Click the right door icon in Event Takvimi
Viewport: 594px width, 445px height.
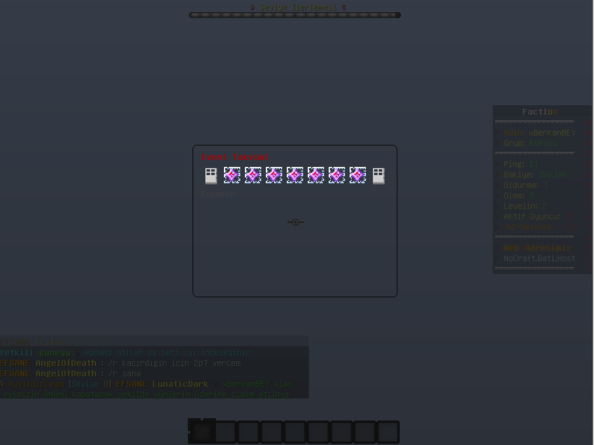pos(379,176)
